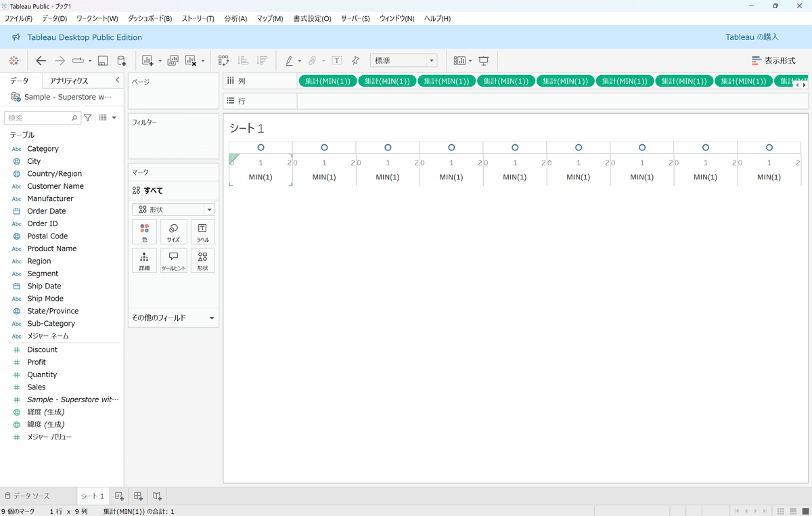Image resolution: width=812 pixels, height=516 pixels.
Task: Select the Profit measure field
Action: [37, 362]
